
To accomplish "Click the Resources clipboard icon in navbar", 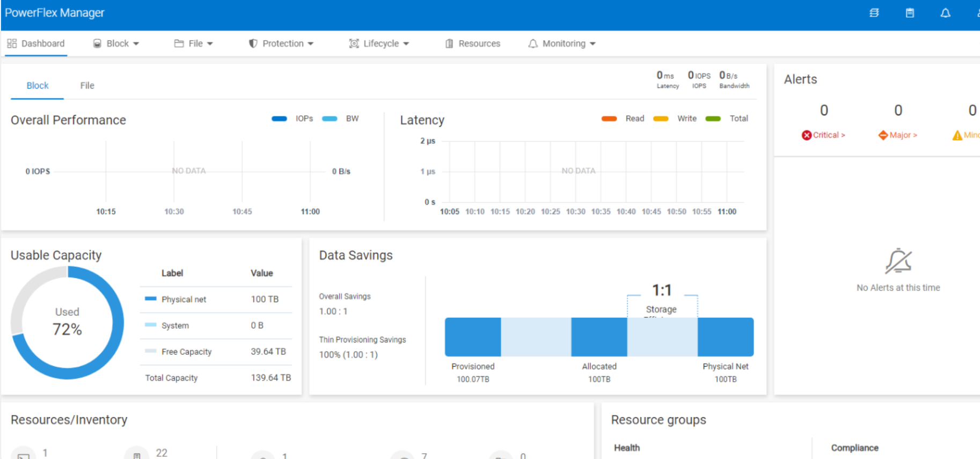I will [x=449, y=43].
